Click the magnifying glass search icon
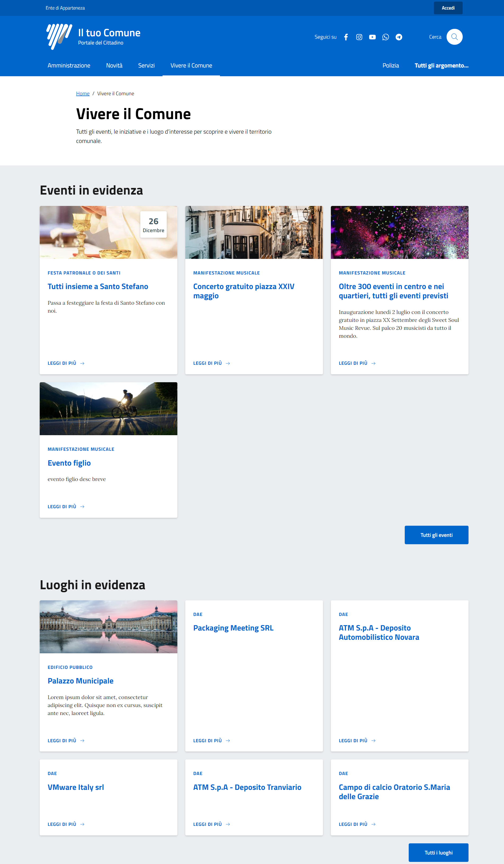Image resolution: width=504 pixels, height=864 pixels. point(454,37)
